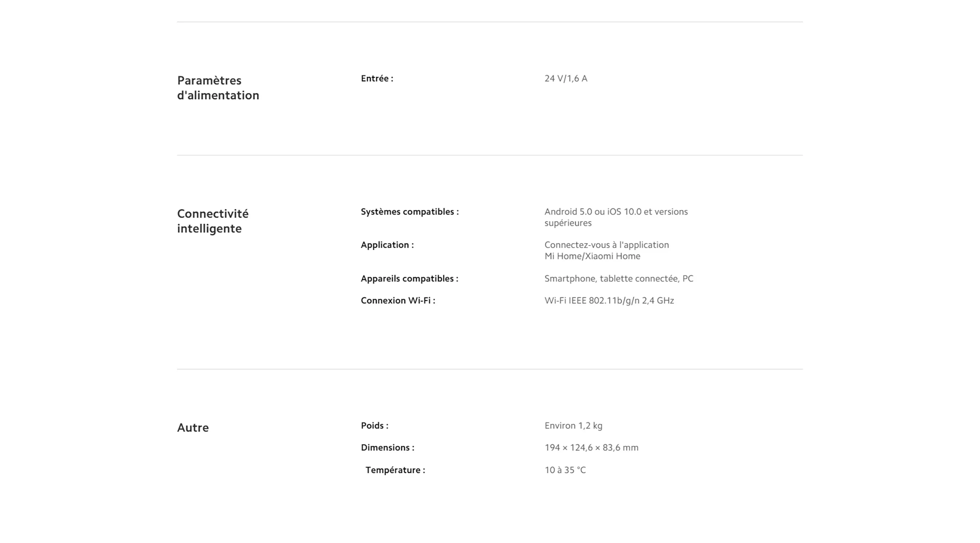980x543 pixels.
Task: Click Smartphone, tablette connectée, PC text
Action: (619, 279)
